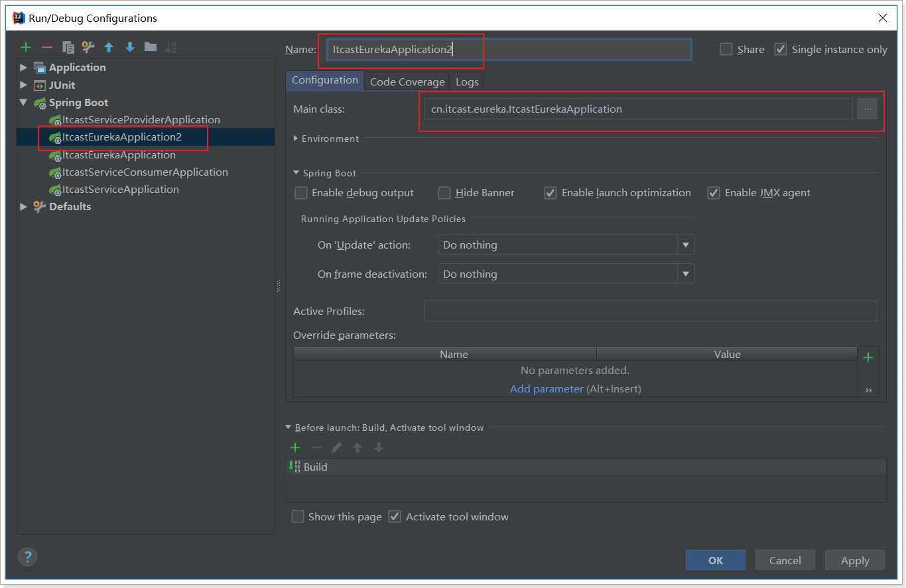
Task: Expand the JUnit configurations node
Action: pyautogui.click(x=24, y=85)
